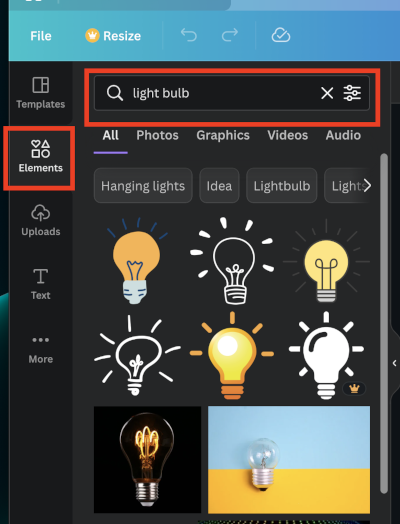Open the Uploads panel

click(40, 220)
